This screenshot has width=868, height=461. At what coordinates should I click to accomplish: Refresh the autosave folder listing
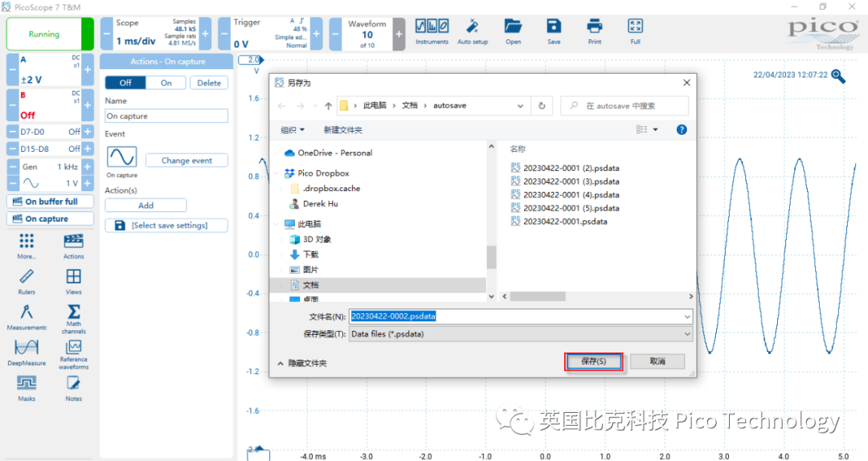tap(542, 106)
